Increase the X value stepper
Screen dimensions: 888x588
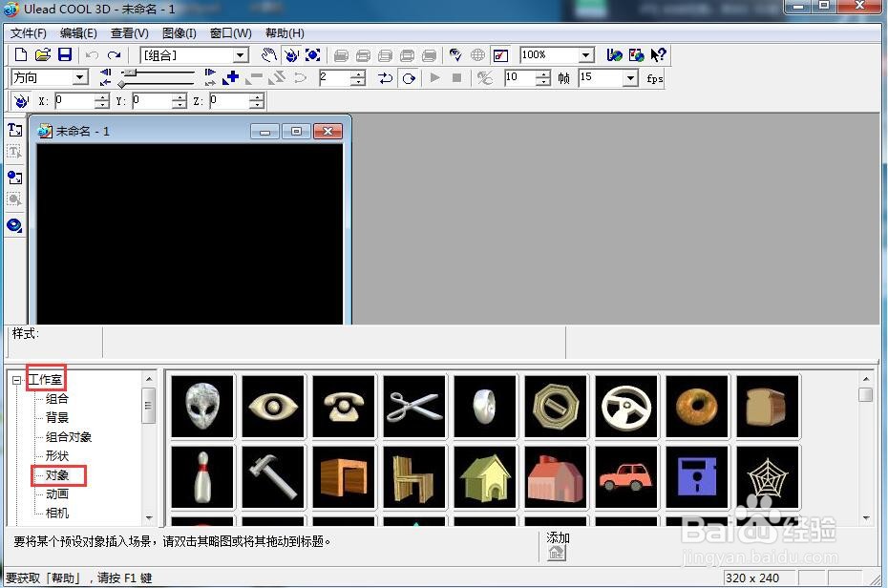[102, 97]
